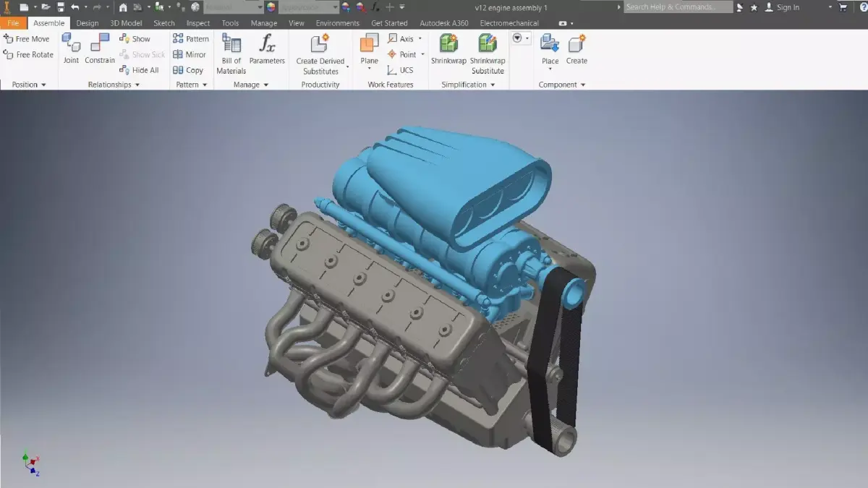The image size is (868, 488).
Task: Open the Place dropdown arrow
Action: tap(550, 70)
